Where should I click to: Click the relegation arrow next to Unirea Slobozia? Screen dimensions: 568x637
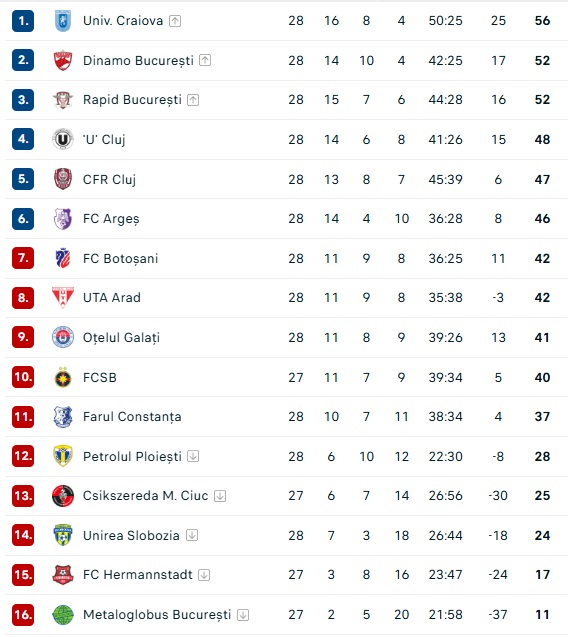[192, 535]
